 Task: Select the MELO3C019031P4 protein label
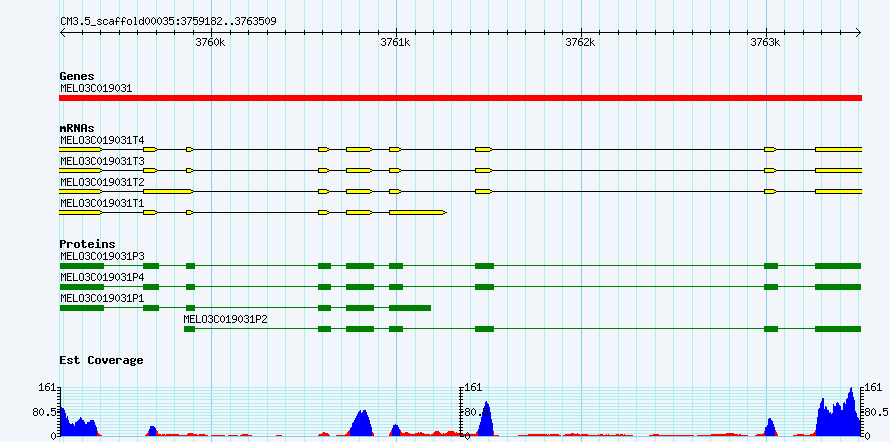[102, 277]
